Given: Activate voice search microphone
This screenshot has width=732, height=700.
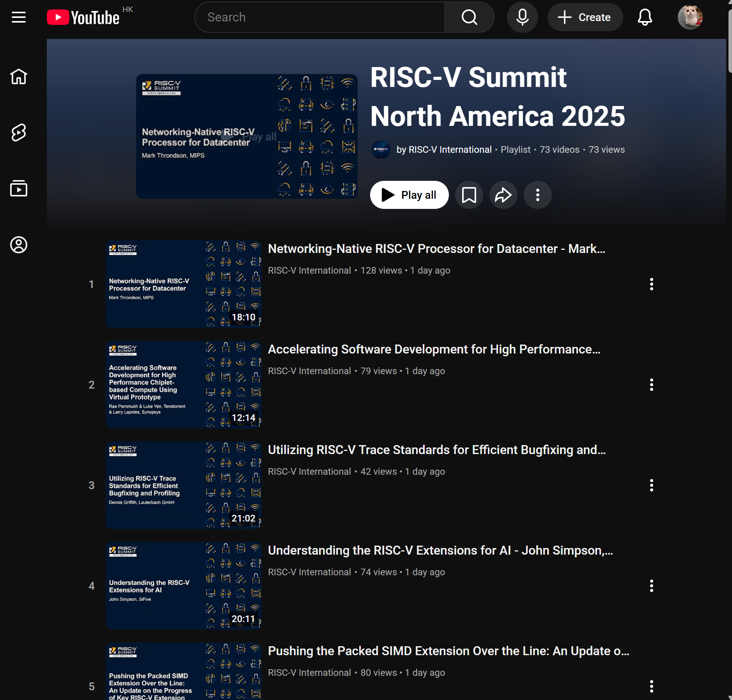Looking at the screenshot, I should point(522,17).
